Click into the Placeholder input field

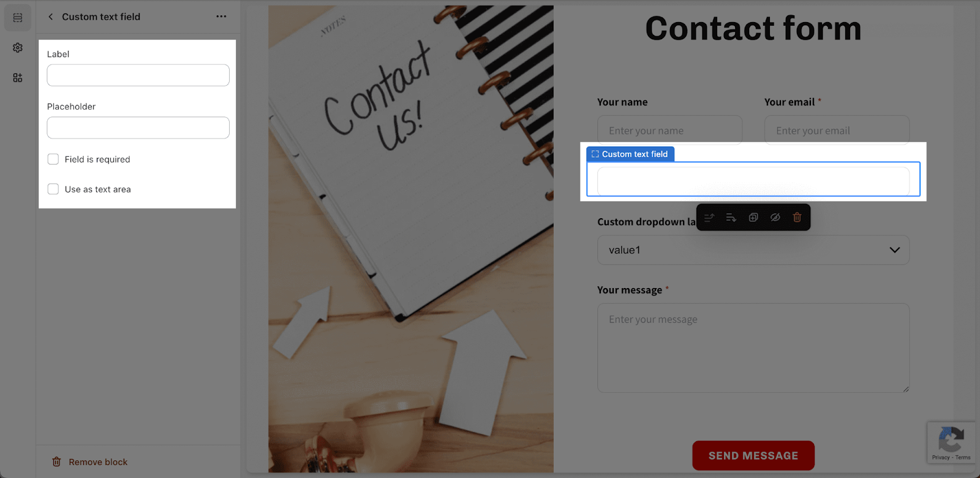[138, 127]
